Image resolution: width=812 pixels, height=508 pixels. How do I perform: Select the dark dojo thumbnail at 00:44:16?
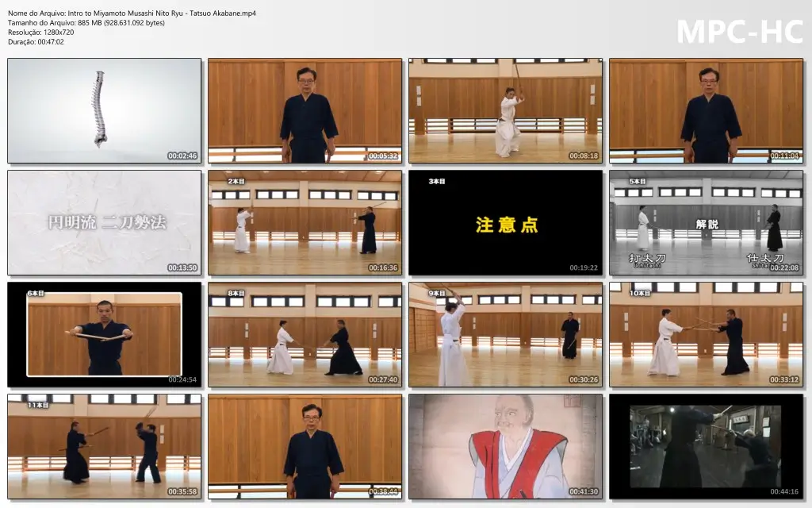[x=707, y=447]
